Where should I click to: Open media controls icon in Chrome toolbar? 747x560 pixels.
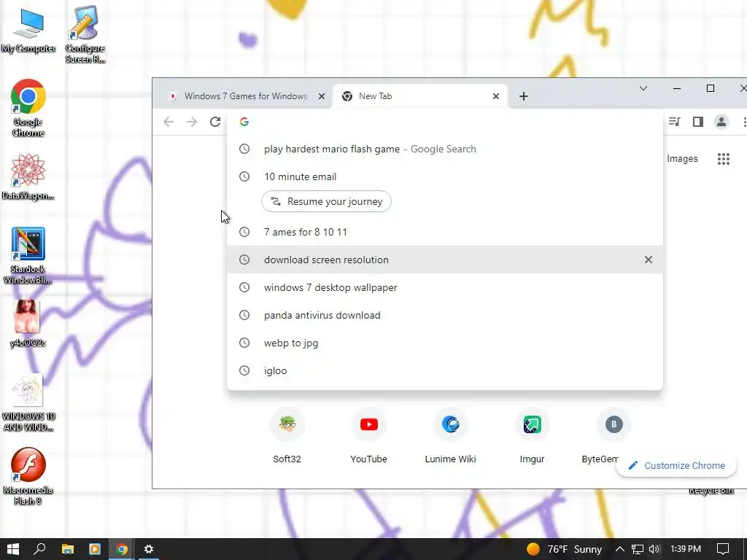(674, 122)
